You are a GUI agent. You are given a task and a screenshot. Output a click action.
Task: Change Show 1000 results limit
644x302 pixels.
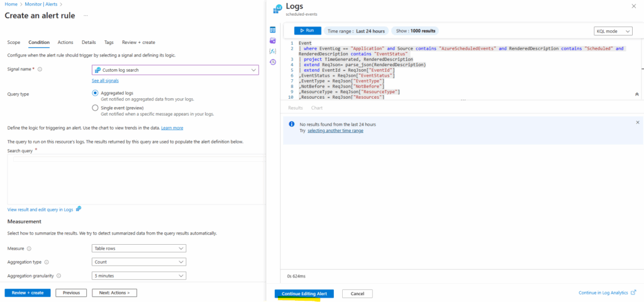coord(415,31)
